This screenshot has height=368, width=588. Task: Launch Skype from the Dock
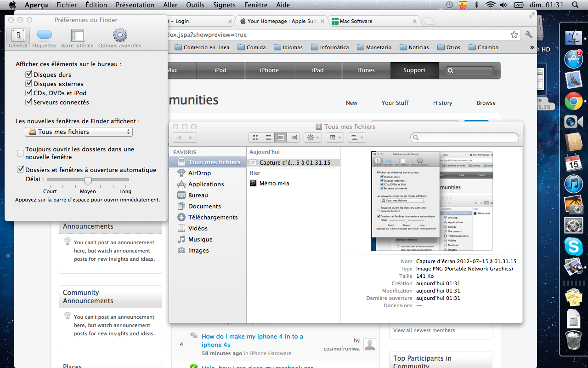coord(574,247)
